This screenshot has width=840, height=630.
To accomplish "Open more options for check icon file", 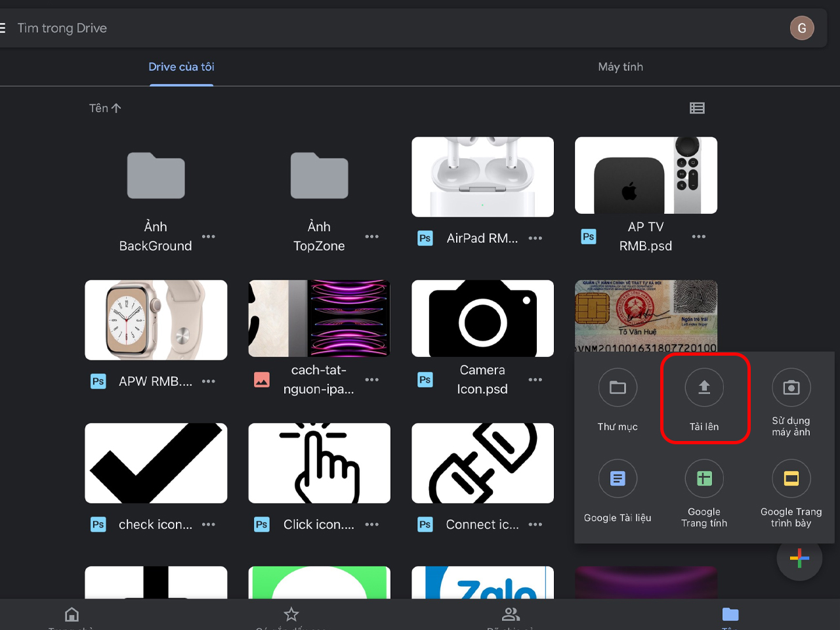I will [x=209, y=524].
